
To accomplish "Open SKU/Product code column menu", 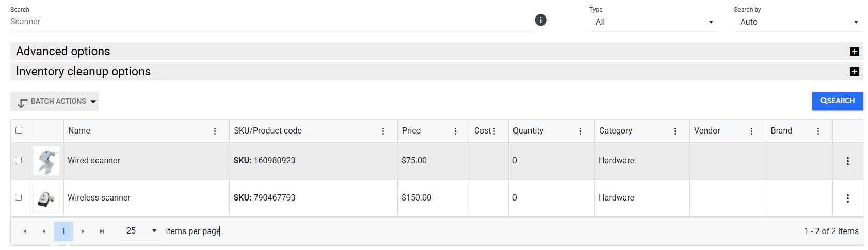I will point(383,131).
